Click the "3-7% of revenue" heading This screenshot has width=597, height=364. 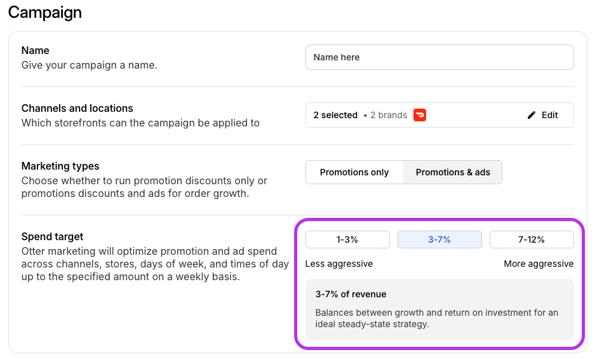pyautogui.click(x=351, y=294)
